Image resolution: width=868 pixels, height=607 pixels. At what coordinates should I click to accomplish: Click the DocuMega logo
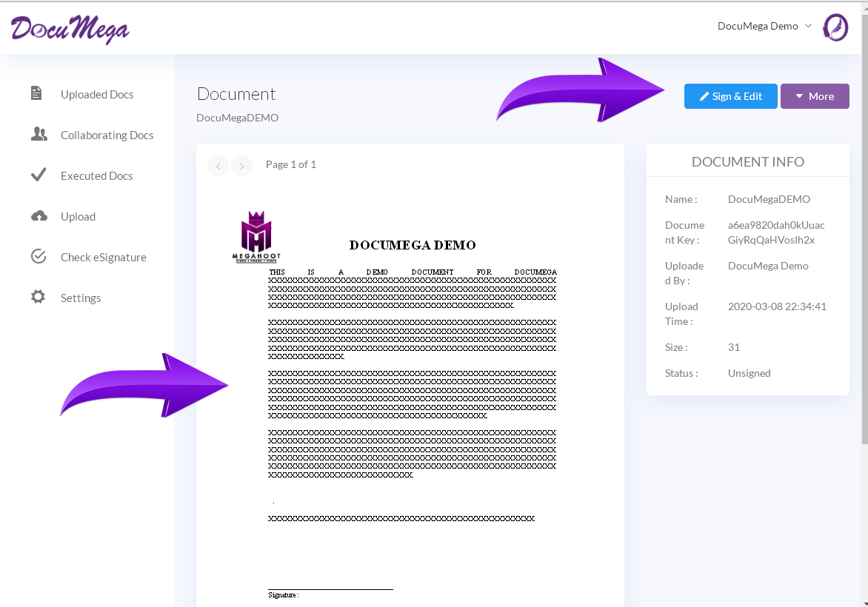point(70,30)
